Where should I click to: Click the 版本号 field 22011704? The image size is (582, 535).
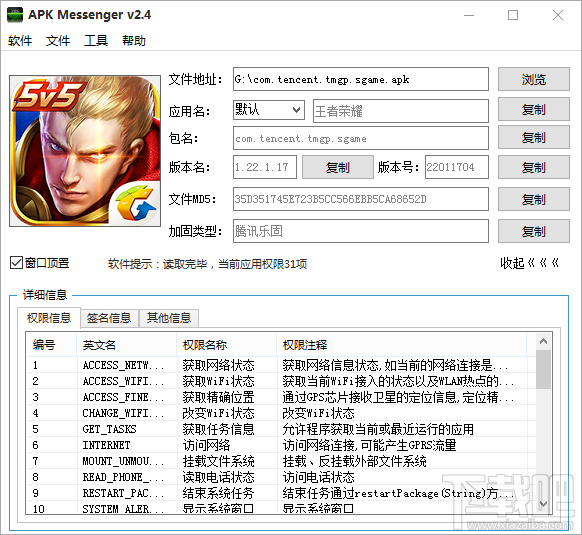[457, 167]
